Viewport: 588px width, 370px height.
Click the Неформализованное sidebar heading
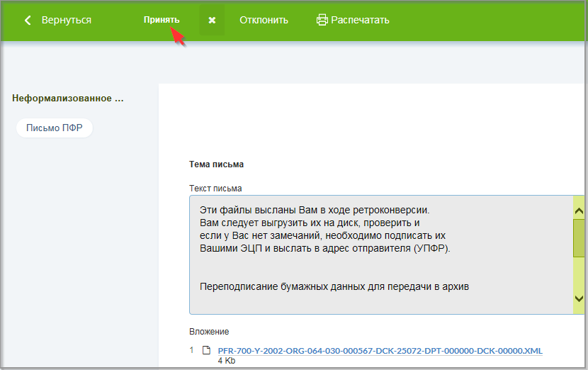pos(68,99)
